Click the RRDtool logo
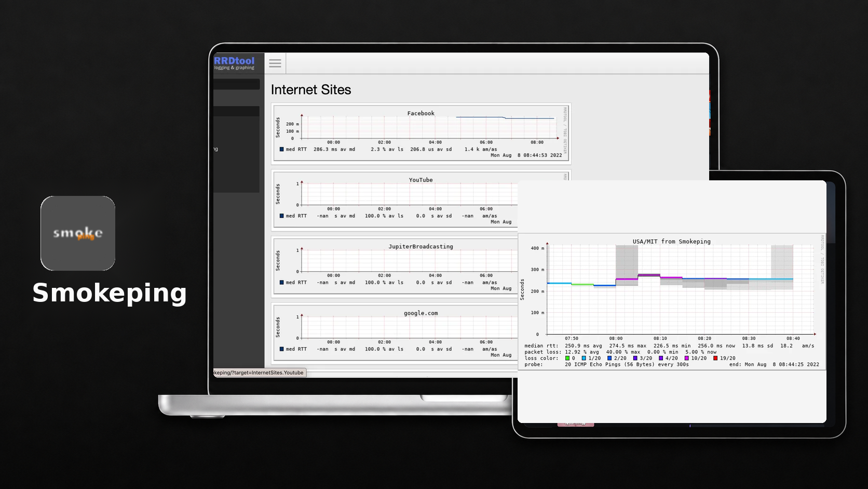Viewport: 868px width, 489px height. [235, 63]
